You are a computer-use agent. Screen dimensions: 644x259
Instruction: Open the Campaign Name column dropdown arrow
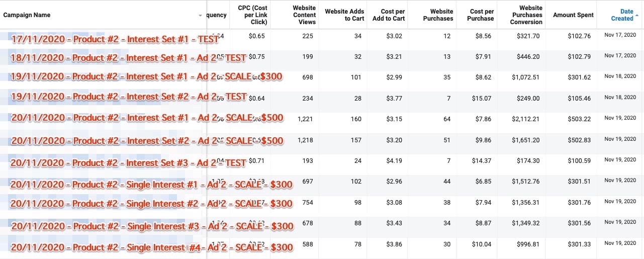[x=201, y=16]
